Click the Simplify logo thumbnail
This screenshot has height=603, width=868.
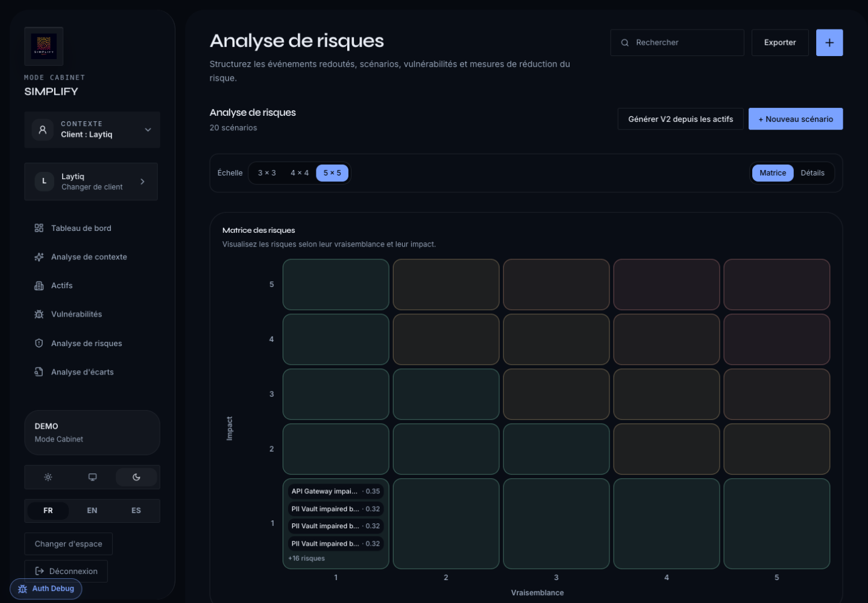[x=43, y=46]
